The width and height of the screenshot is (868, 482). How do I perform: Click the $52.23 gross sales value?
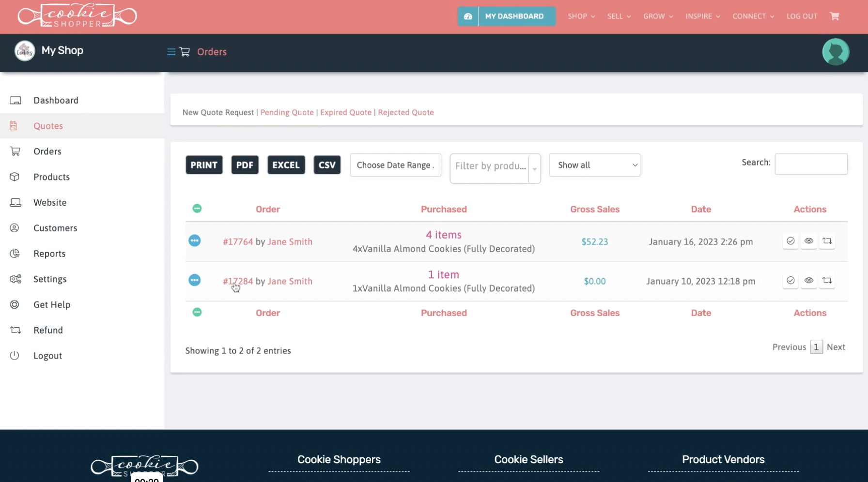pos(595,241)
